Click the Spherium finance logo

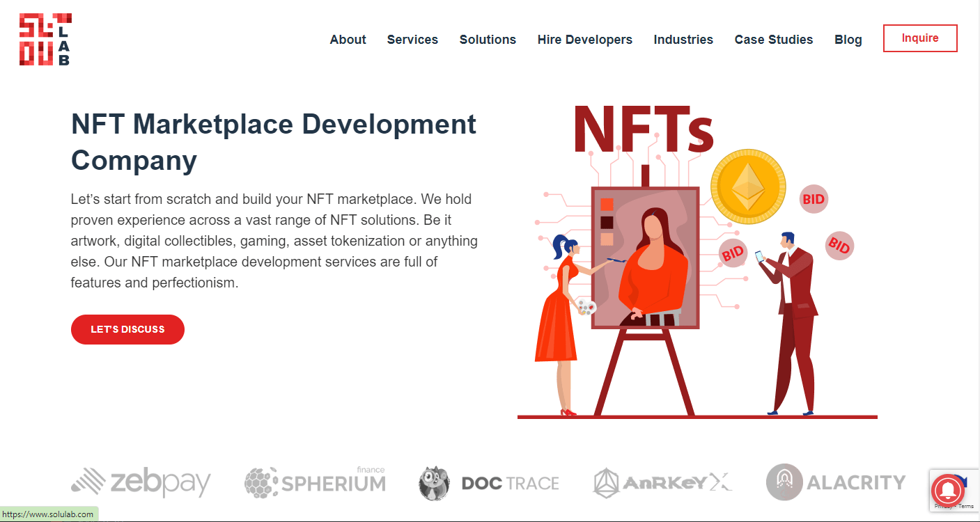tap(315, 481)
